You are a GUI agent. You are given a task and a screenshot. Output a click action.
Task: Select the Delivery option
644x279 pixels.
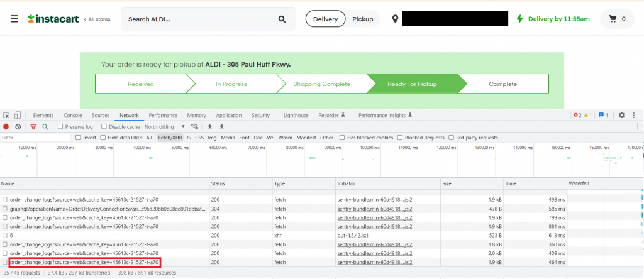pos(326,19)
